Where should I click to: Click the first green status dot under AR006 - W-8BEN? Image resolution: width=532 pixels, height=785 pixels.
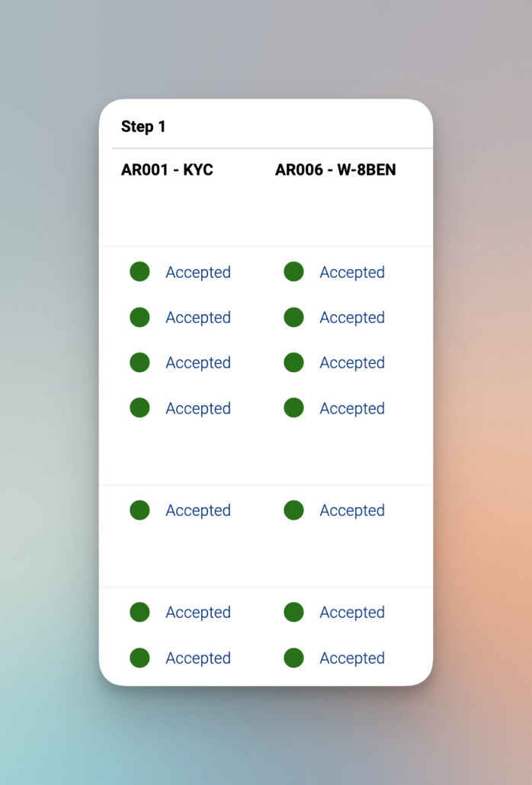point(293,272)
